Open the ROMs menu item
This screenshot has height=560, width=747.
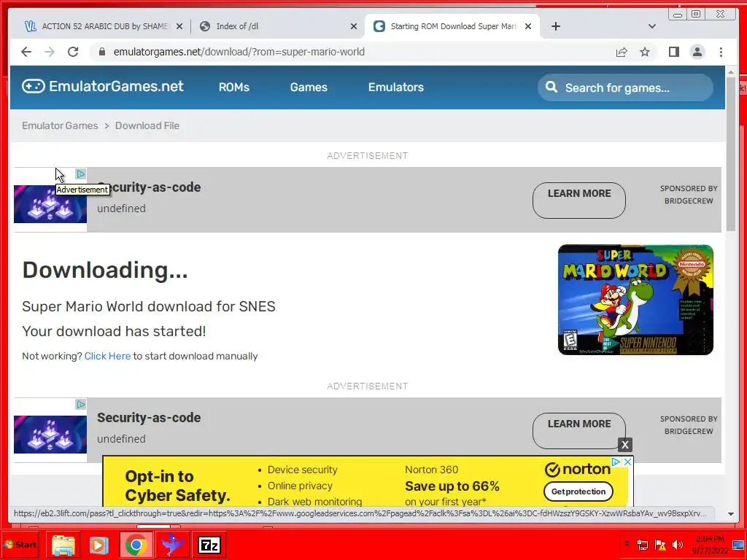point(234,87)
